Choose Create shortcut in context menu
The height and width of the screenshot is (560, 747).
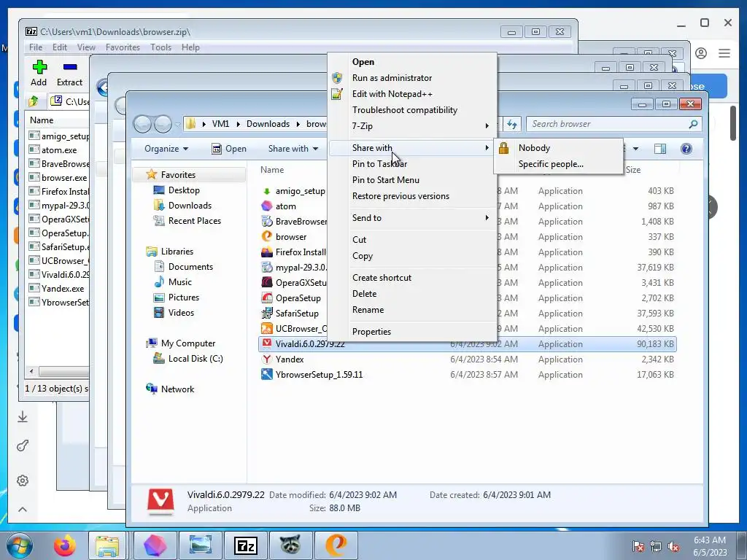tap(382, 278)
